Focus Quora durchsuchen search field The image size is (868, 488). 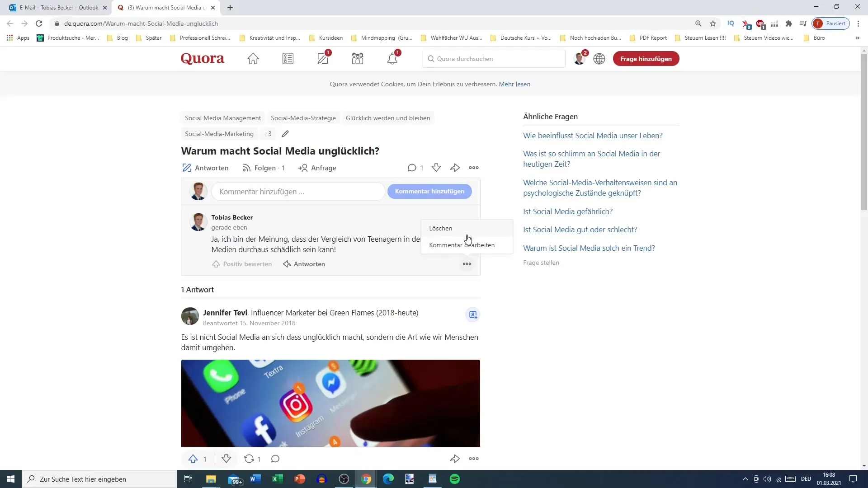click(494, 59)
